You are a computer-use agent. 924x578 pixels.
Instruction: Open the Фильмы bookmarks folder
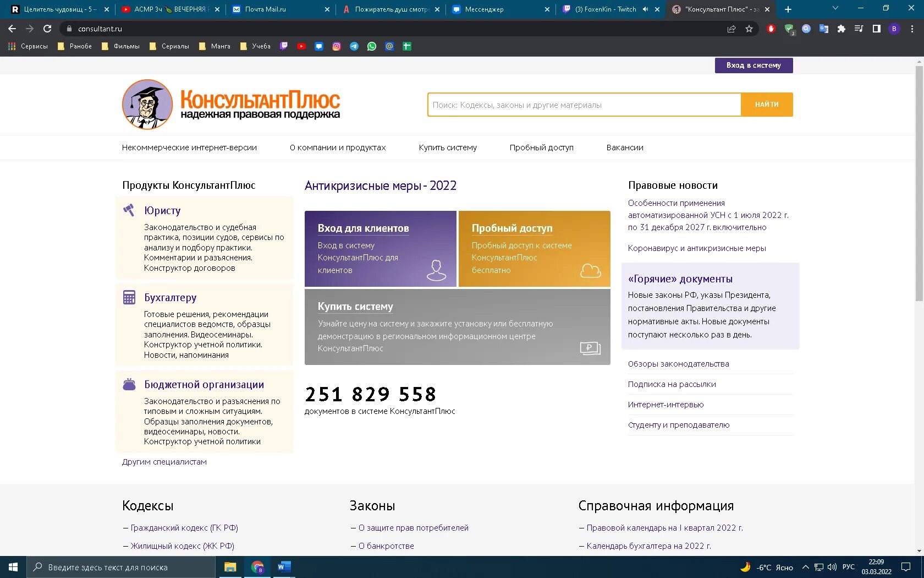(x=120, y=46)
